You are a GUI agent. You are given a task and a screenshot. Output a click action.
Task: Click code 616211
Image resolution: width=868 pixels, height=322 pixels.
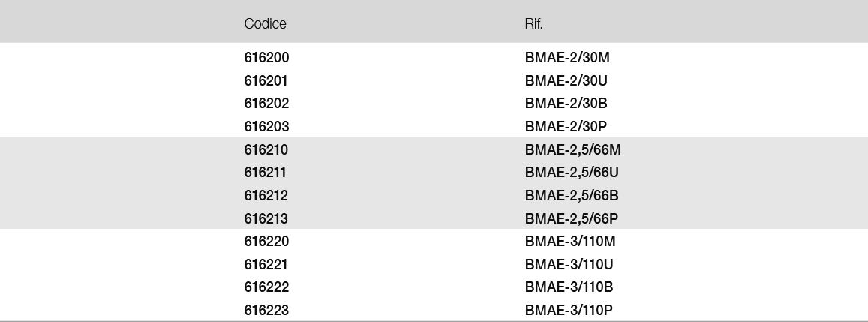pyautogui.click(x=266, y=173)
